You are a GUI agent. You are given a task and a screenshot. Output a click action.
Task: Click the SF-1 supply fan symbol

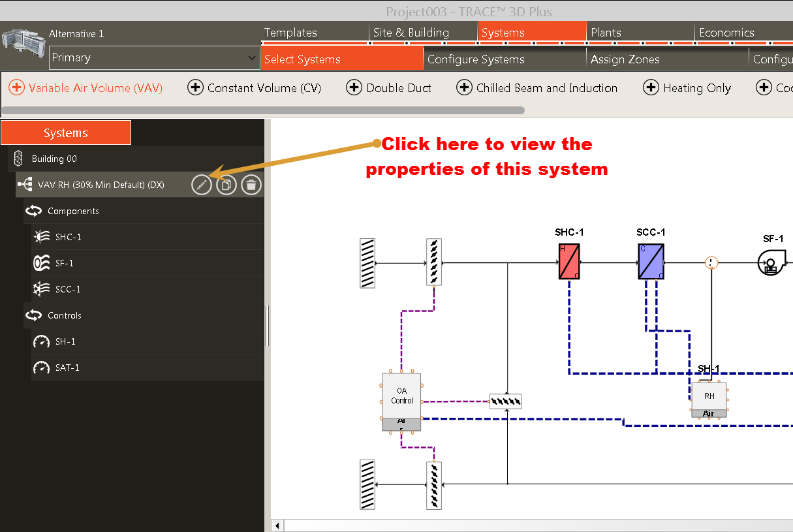770,264
